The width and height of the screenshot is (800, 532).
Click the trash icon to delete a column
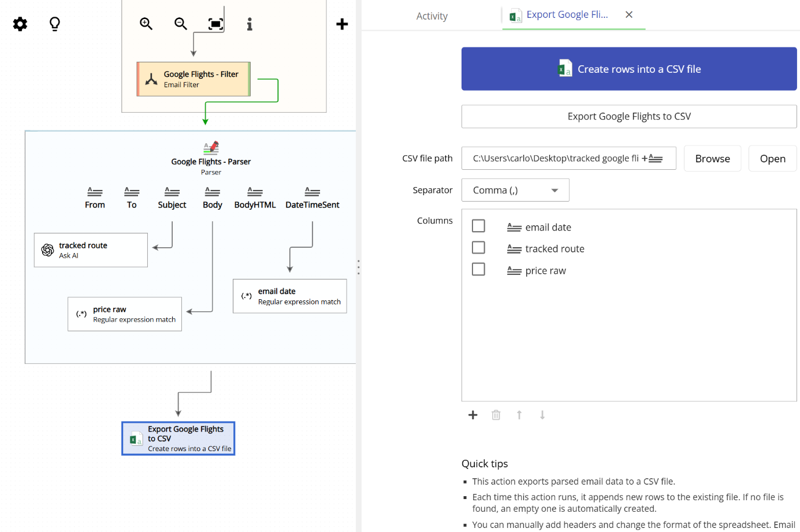coord(496,415)
